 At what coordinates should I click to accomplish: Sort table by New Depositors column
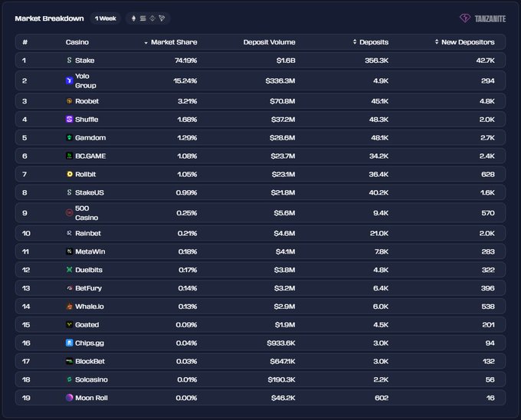click(x=464, y=42)
